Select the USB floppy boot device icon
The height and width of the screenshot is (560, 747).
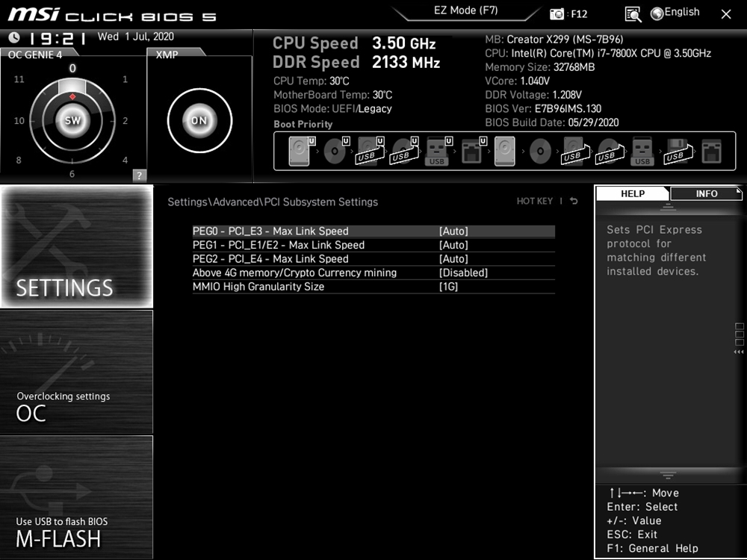tap(678, 151)
